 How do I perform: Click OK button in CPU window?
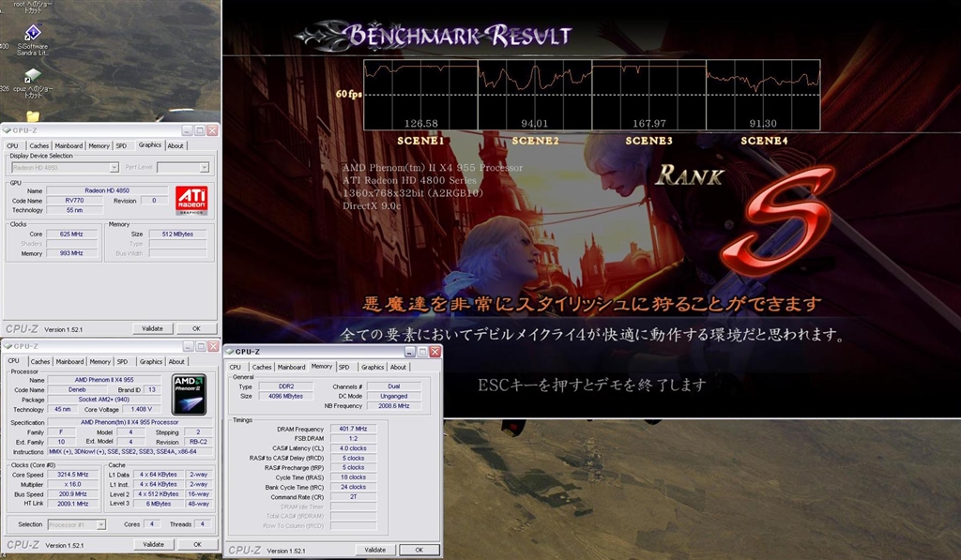(x=197, y=544)
